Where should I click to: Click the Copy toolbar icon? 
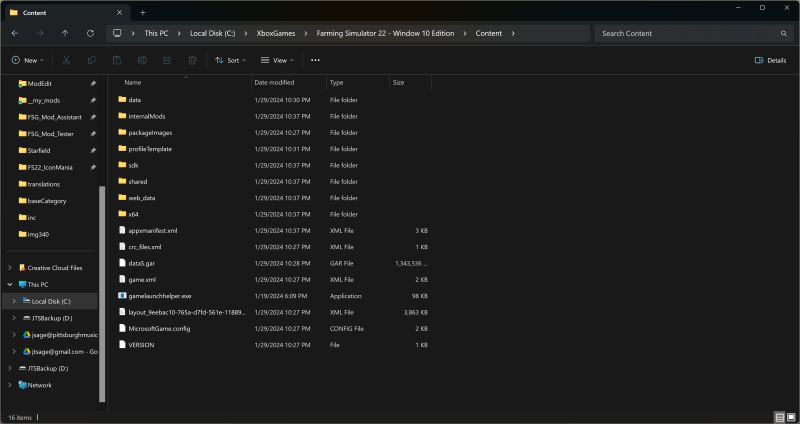(92, 60)
